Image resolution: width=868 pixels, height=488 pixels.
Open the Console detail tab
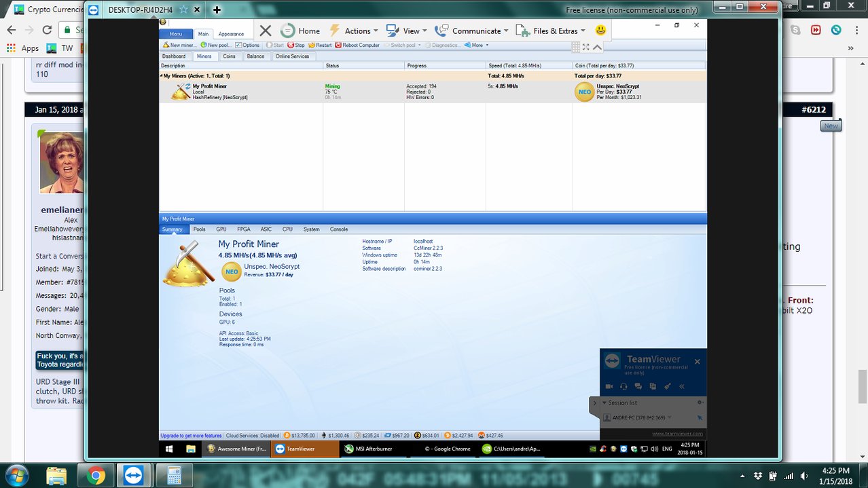tap(339, 229)
